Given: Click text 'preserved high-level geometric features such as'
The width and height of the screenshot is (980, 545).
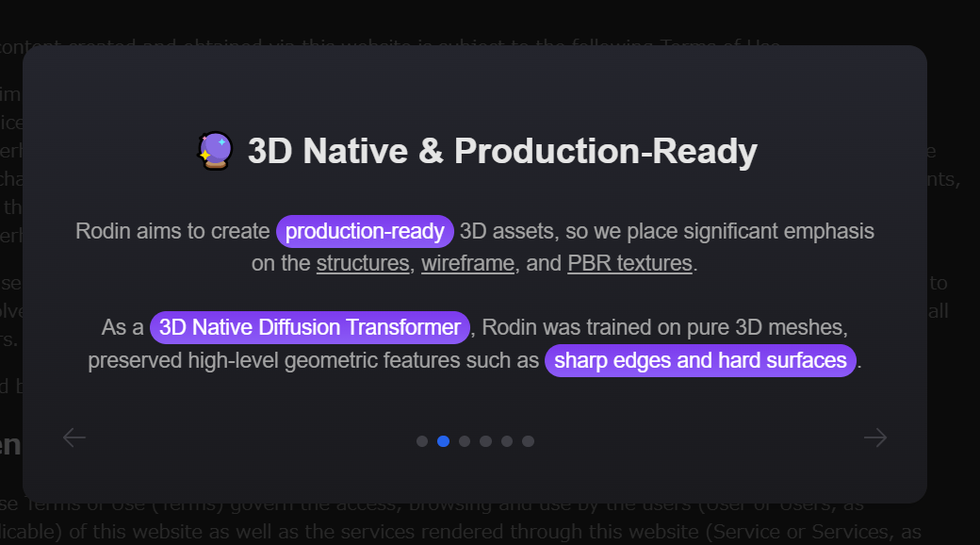Looking at the screenshot, I should (313, 360).
